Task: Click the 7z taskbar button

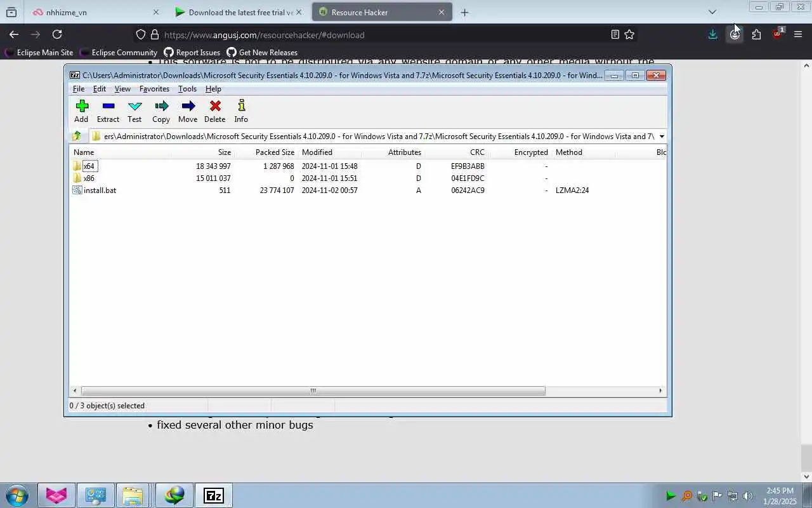Action: pos(213,495)
